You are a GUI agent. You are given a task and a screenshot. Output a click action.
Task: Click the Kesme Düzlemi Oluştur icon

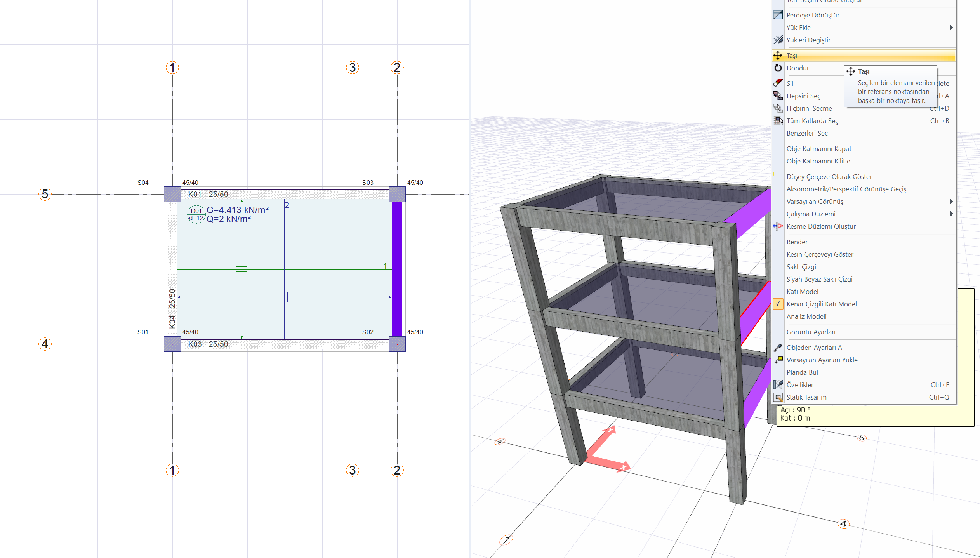778,226
